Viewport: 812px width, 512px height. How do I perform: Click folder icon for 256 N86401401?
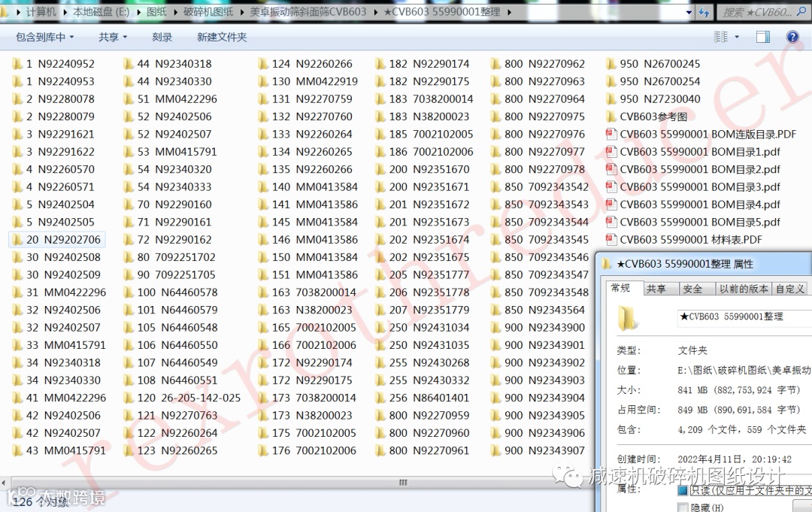(x=380, y=398)
